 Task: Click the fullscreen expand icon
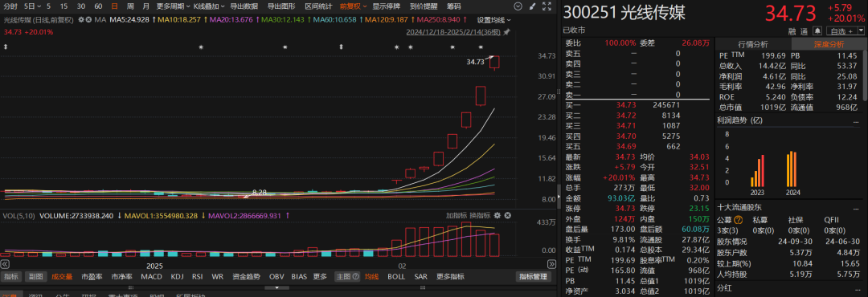coord(547,6)
